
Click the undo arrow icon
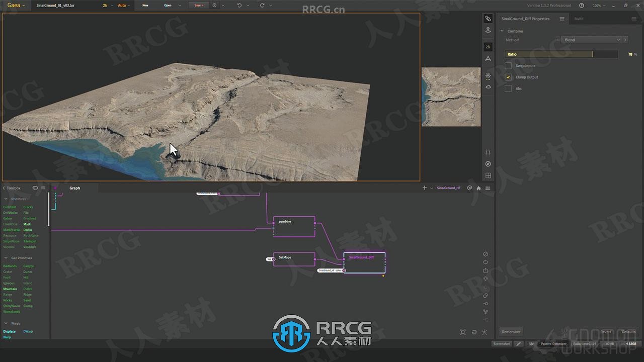[239, 5]
